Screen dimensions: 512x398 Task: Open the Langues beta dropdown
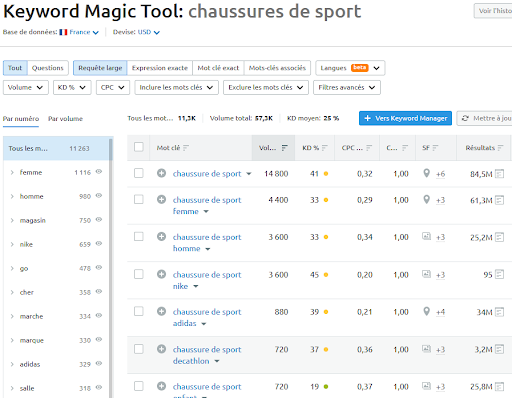pyautogui.click(x=350, y=68)
